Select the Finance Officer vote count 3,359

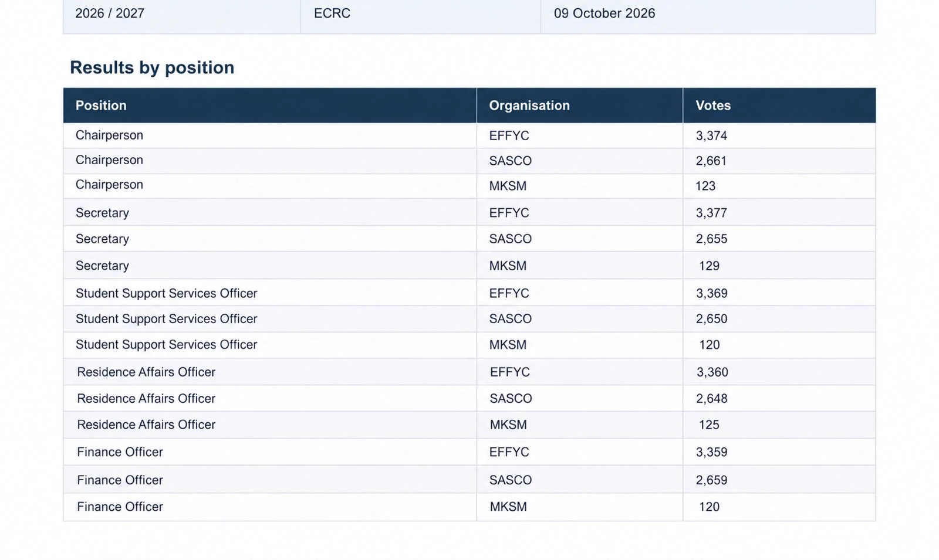point(712,452)
